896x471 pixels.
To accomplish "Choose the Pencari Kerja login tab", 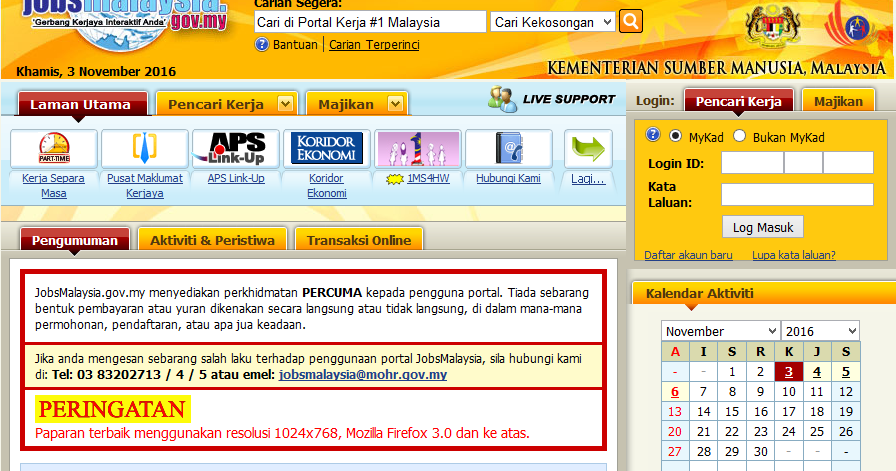I will (738, 101).
